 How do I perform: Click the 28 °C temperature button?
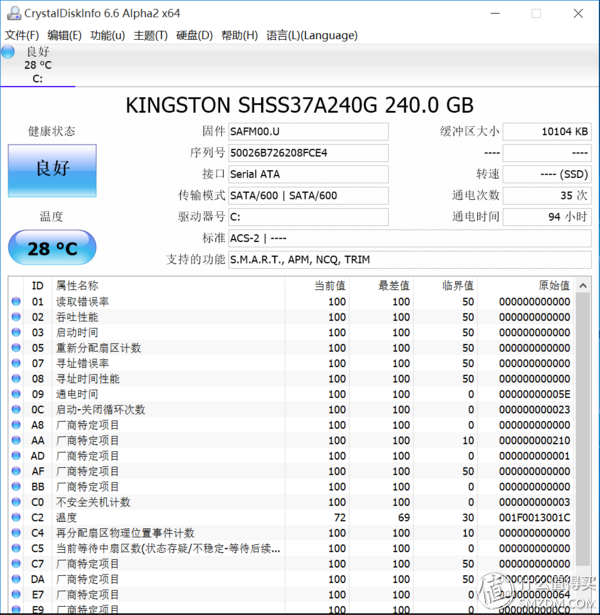click(52, 248)
